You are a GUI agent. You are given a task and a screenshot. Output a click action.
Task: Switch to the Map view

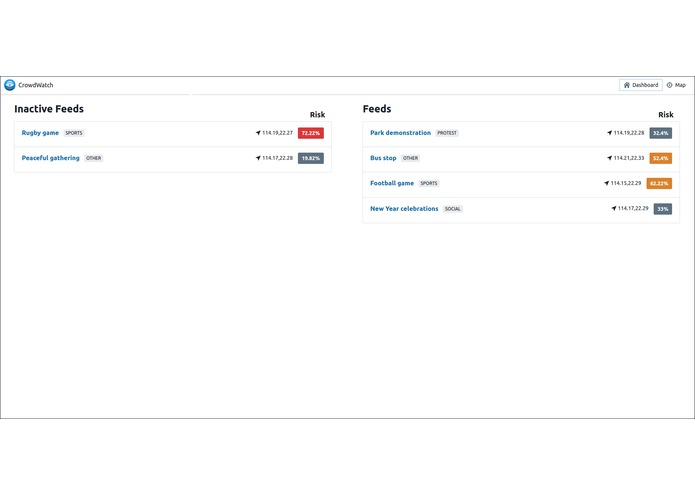(676, 85)
